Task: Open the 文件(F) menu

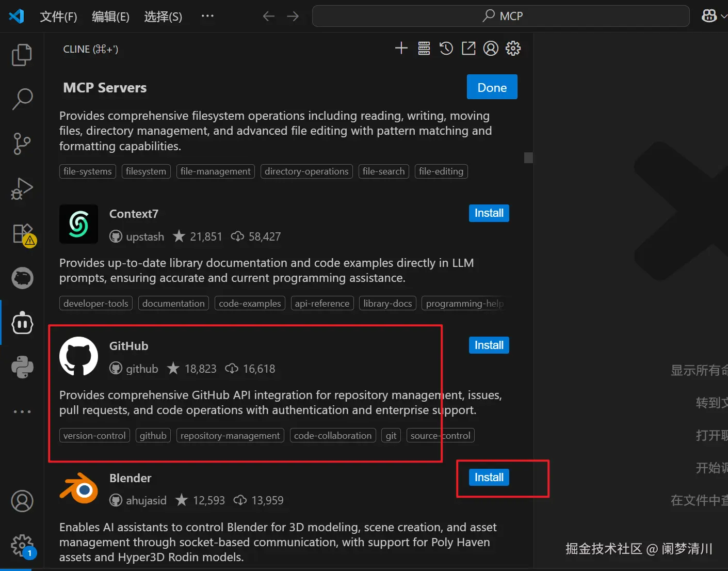Action: coord(58,17)
